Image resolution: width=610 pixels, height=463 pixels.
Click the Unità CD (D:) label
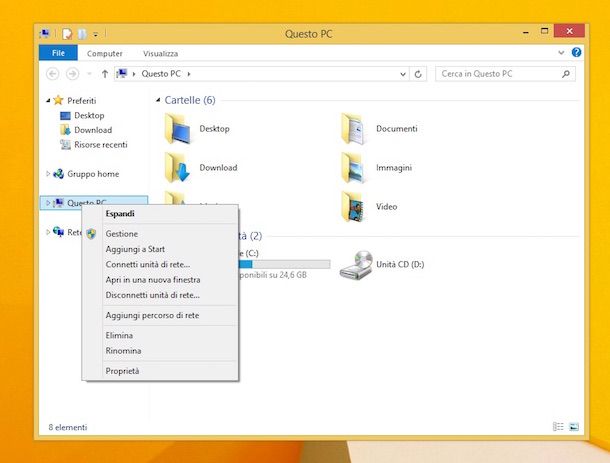[x=400, y=264]
